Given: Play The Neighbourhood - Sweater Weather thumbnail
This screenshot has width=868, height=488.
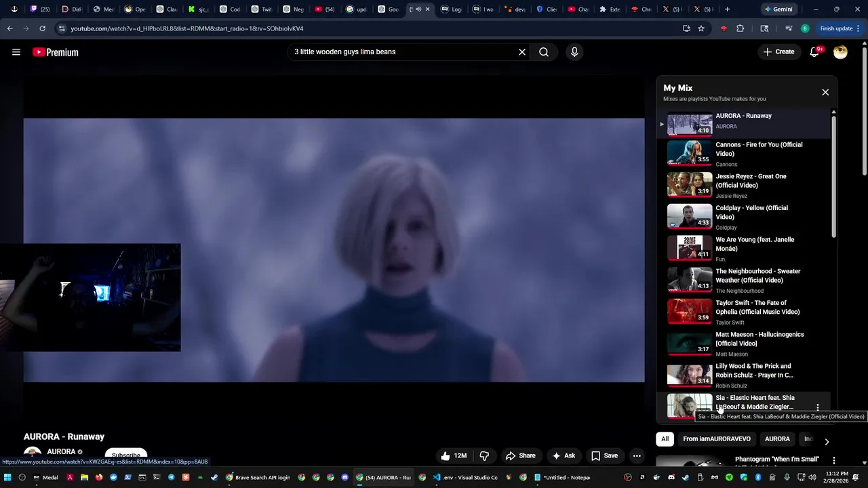Looking at the screenshot, I should (x=690, y=279).
